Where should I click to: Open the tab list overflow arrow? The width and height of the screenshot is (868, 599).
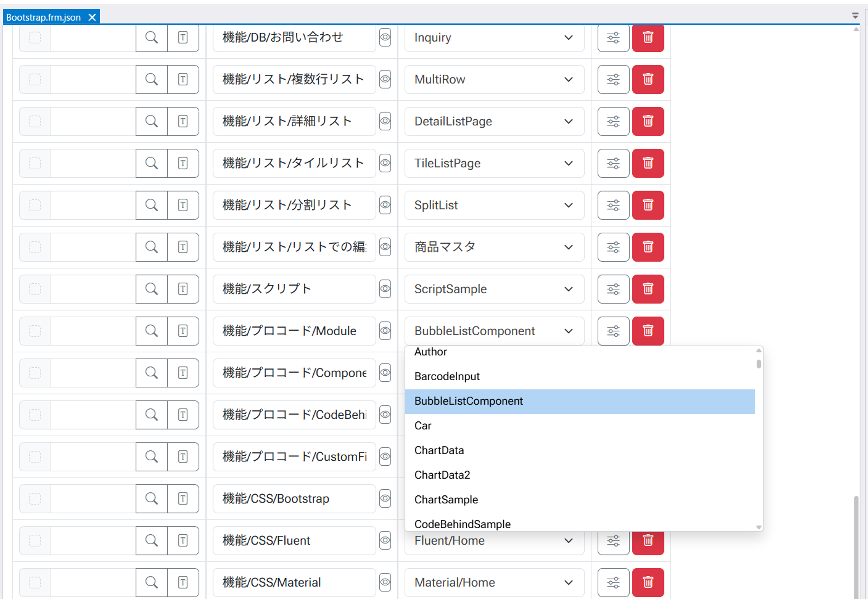coord(855,15)
